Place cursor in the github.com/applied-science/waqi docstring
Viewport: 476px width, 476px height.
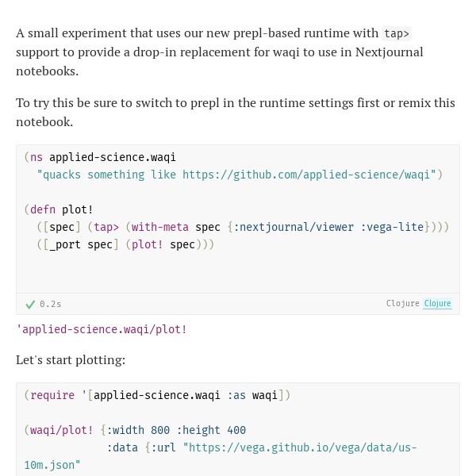pos(240,175)
